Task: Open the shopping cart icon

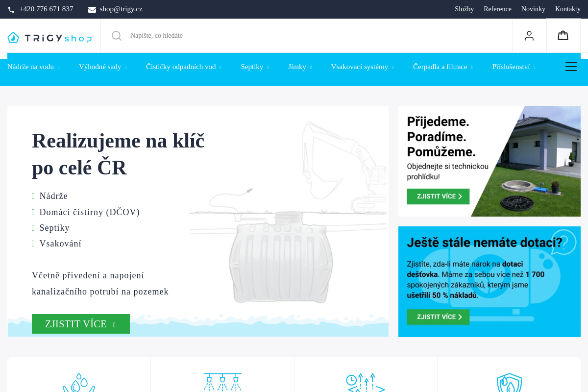Action: 563,35
